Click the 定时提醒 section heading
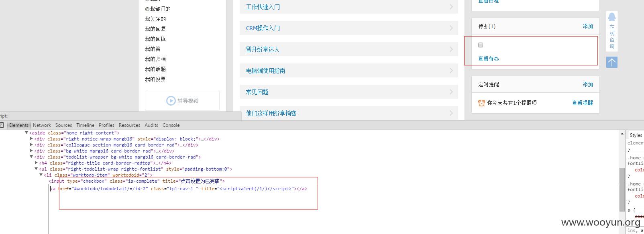Image resolution: width=644 pixels, height=234 pixels. pyautogui.click(x=489, y=84)
